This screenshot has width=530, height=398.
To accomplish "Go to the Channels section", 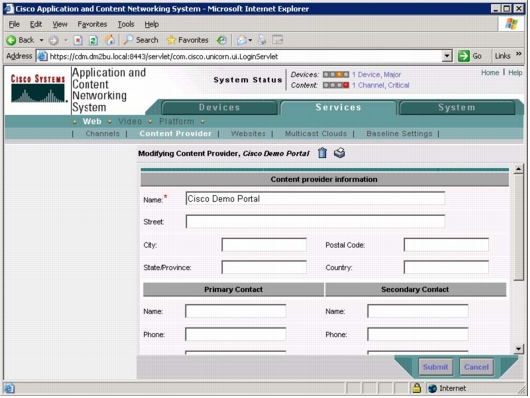I will [x=102, y=134].
